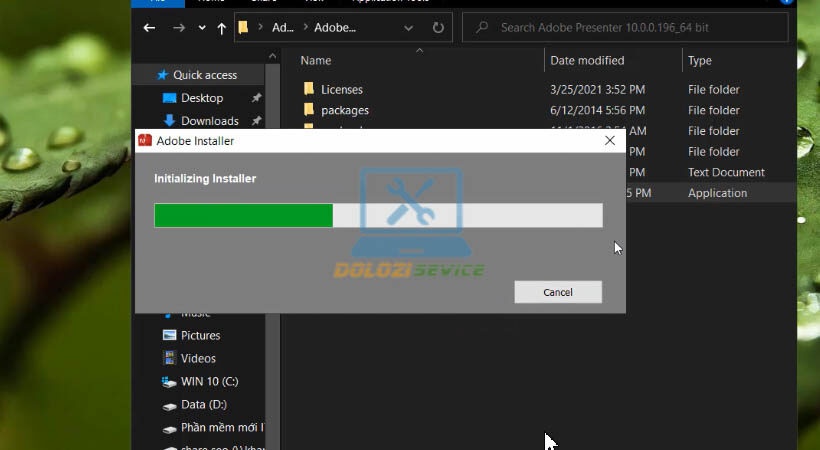Click the packages folder icon
The height and width of the screenshot is (450, 820).
coord(309,109)
